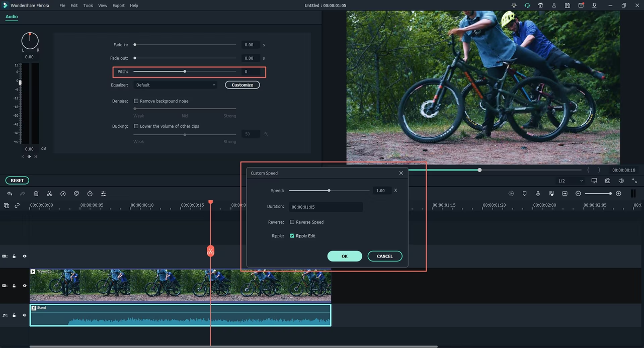The height and width of the screenshot is (348, 644).
Task: Click the Pitch slider handle
Action: pyautogui.click(x=185, y=71)
